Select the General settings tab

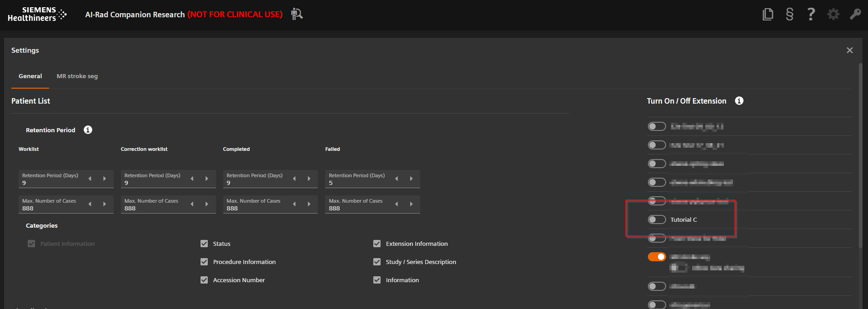(30, 76)
